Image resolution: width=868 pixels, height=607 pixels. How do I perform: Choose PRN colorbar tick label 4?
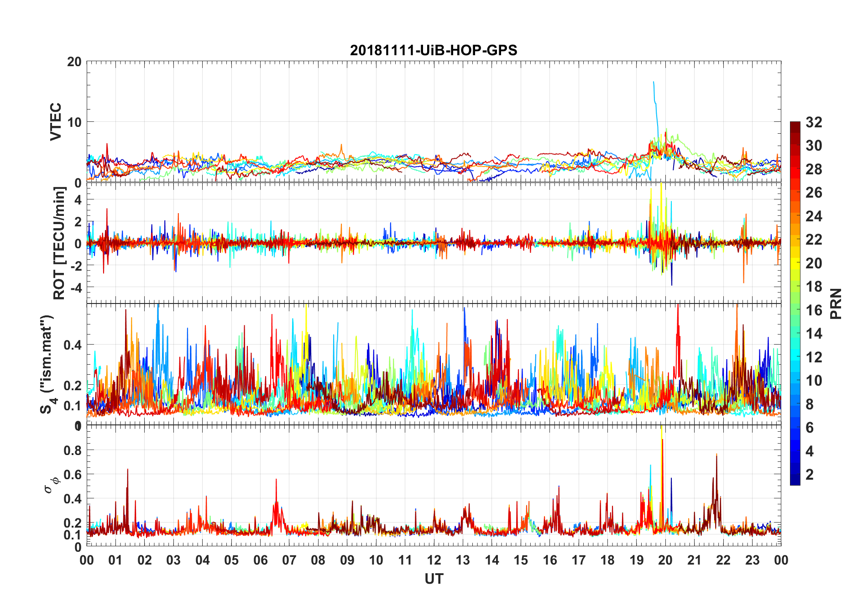(x=810, y=451)
